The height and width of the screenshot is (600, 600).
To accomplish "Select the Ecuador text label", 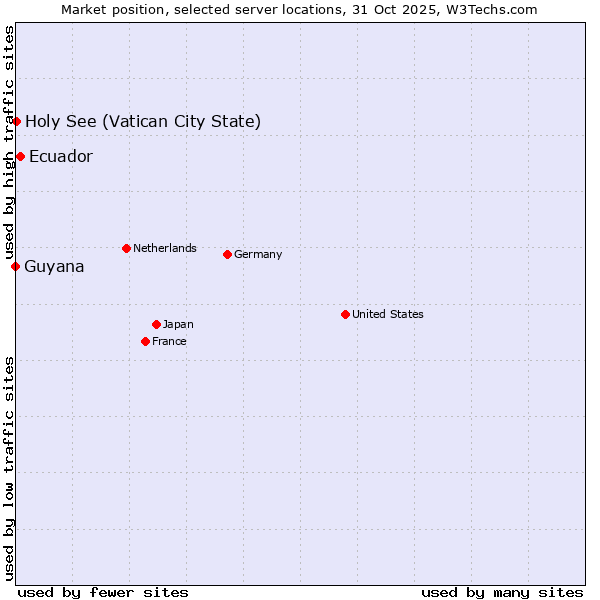I will coord(61,157).
